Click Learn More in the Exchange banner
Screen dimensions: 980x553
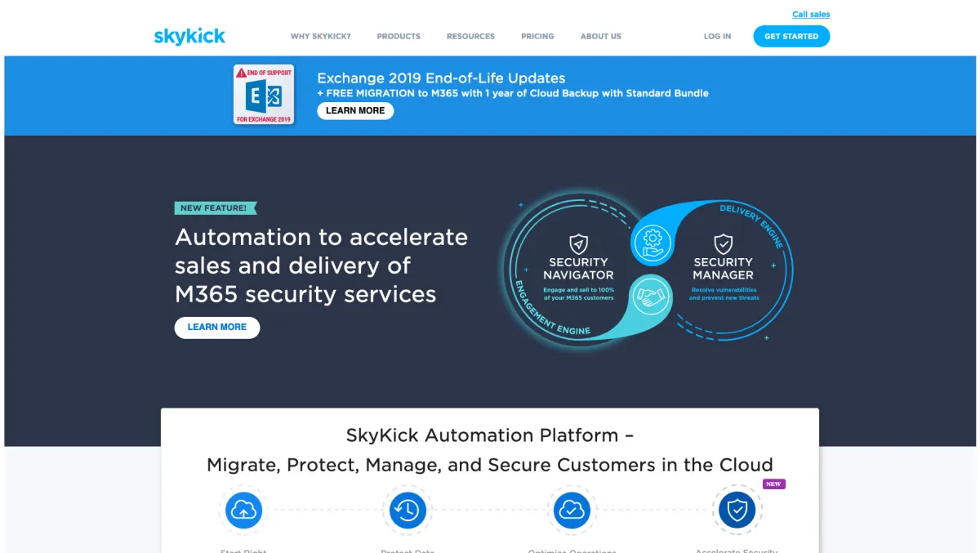pyautogui.click(x=355, y=111)
